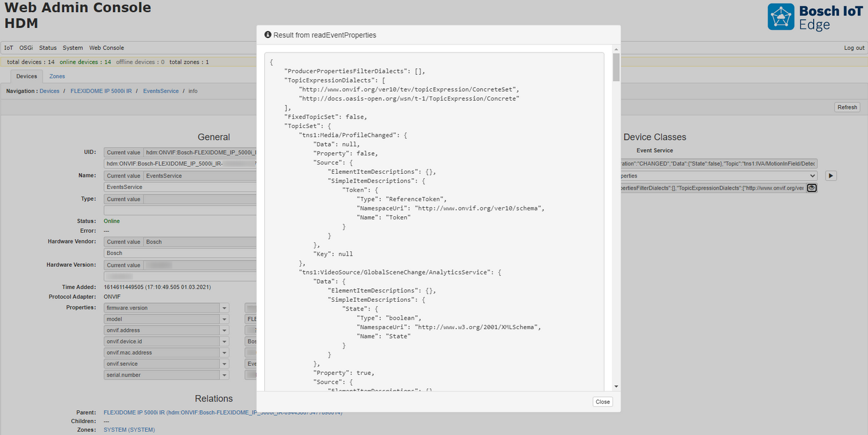Image resolution: width=868 pixels, height=435 pixels.
Task: Click the dialog's vertical scrollbar
Action: (x=615, y=67)
